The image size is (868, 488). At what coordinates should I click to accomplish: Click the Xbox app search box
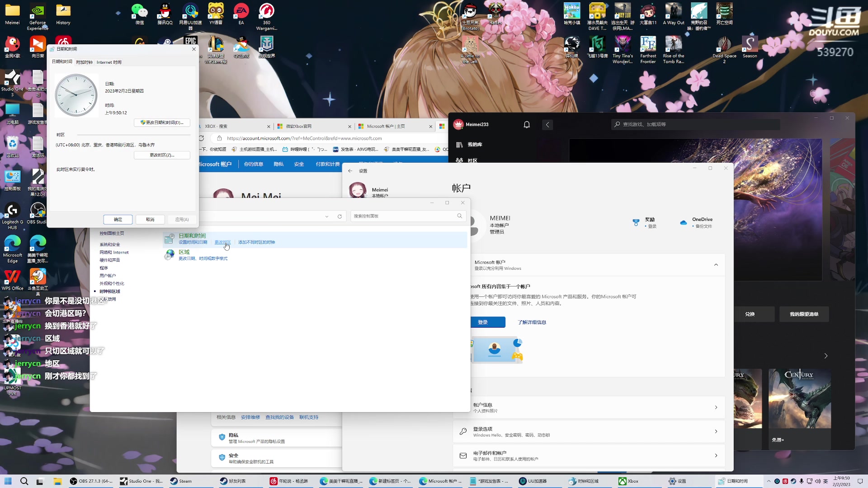point(696,124)
